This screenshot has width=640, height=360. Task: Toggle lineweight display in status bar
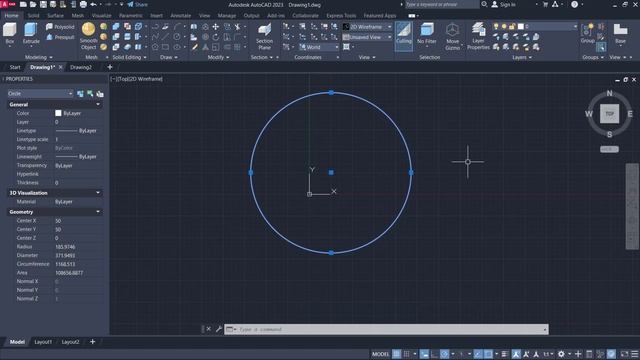[x=504, y=354]
